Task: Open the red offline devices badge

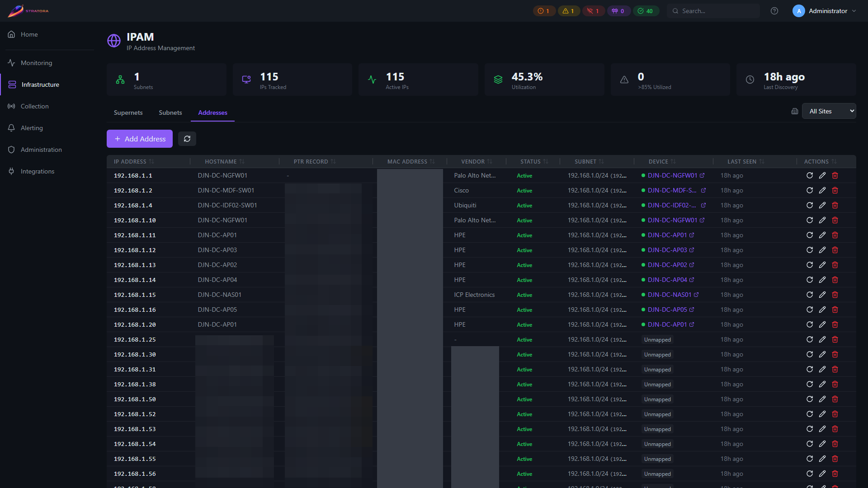Action: [x=593, y=11]
